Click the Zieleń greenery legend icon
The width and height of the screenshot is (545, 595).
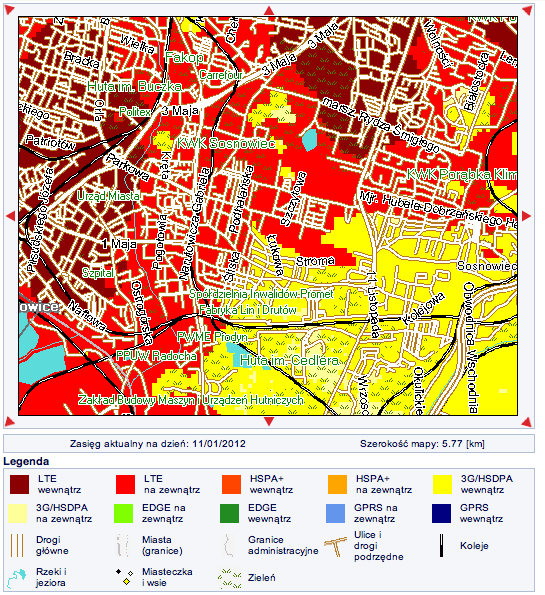(x=230, y=578)
